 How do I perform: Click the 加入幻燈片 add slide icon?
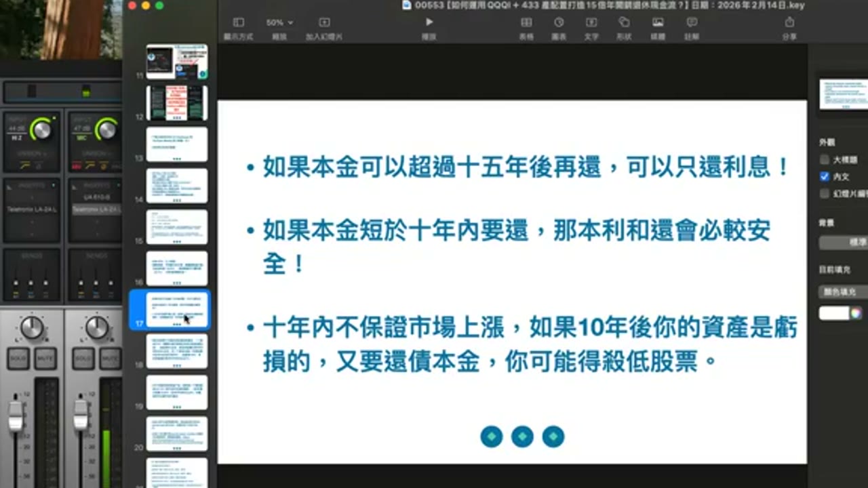(x=324, y=22)
